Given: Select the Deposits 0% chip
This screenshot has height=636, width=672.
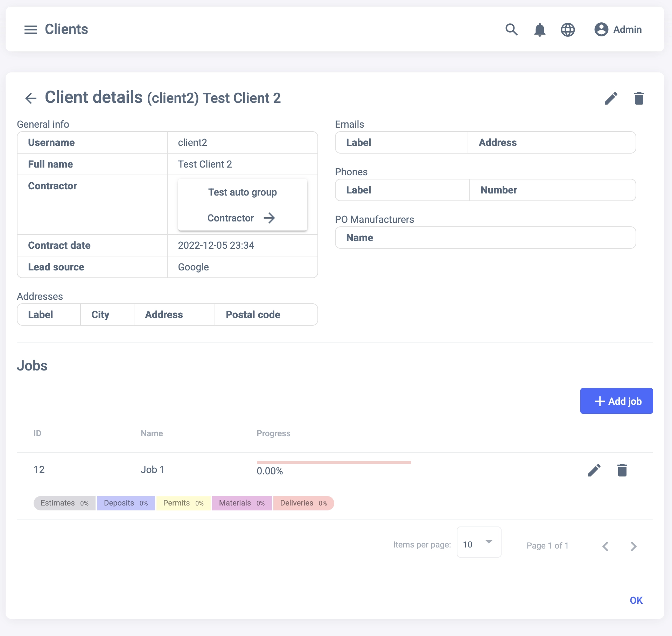Looking at the screenshot, I should (126, 503).
